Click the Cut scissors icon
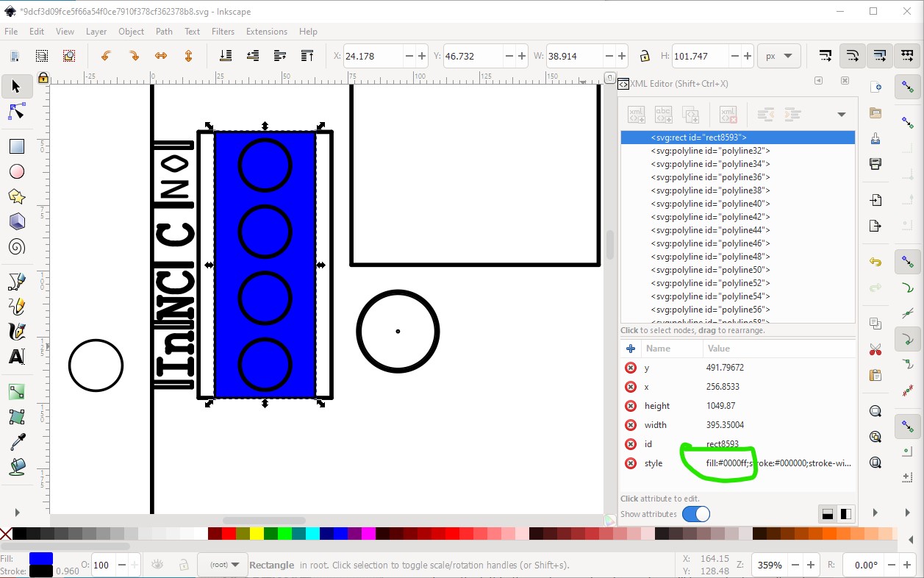The height and width of the screenshot is (578, 924). 875,349
